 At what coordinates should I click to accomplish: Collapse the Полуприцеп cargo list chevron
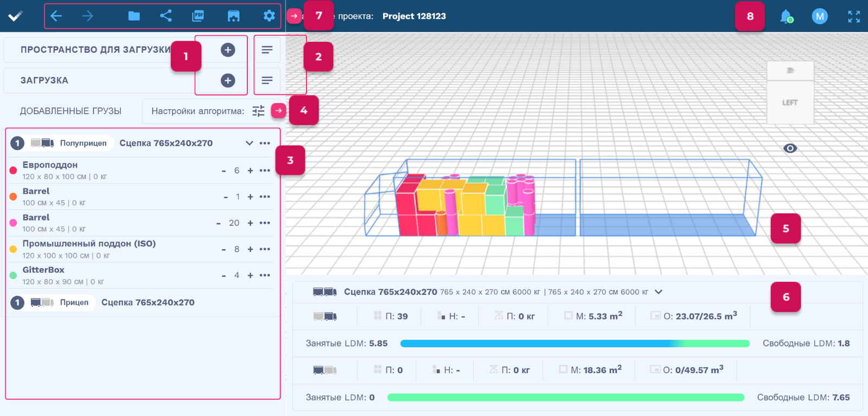point(249,143)
